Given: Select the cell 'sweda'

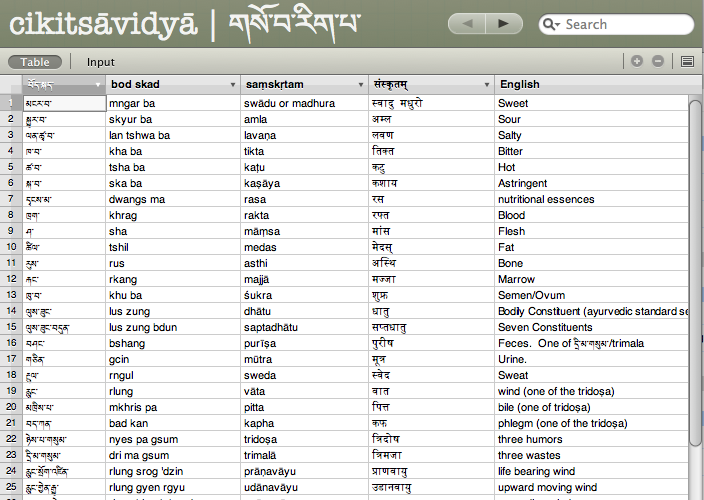Looking at the screenshot, I should tap(304, 375).
